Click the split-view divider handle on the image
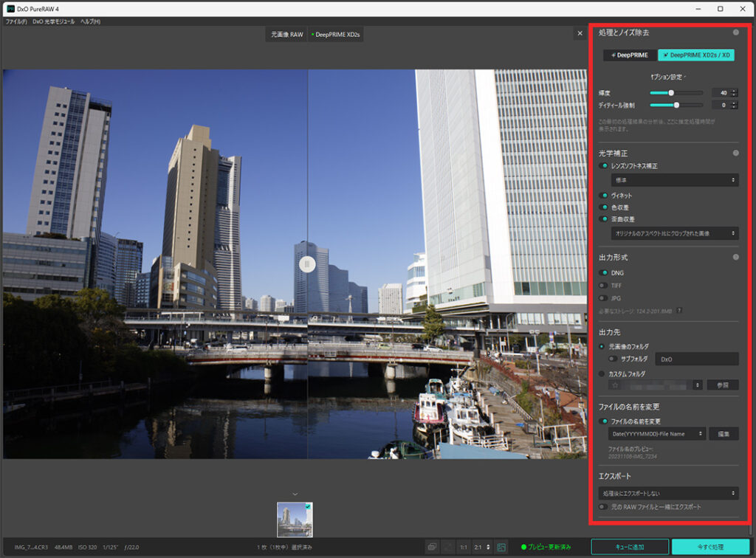This screenshot has height=558, width=756. pyautogui.click(x=307, y=263)
